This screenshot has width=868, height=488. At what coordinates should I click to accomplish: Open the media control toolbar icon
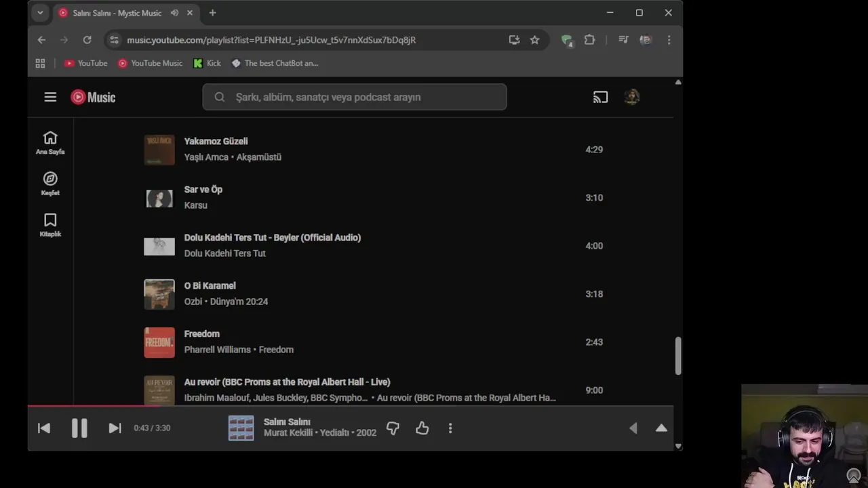coord(623,40)
